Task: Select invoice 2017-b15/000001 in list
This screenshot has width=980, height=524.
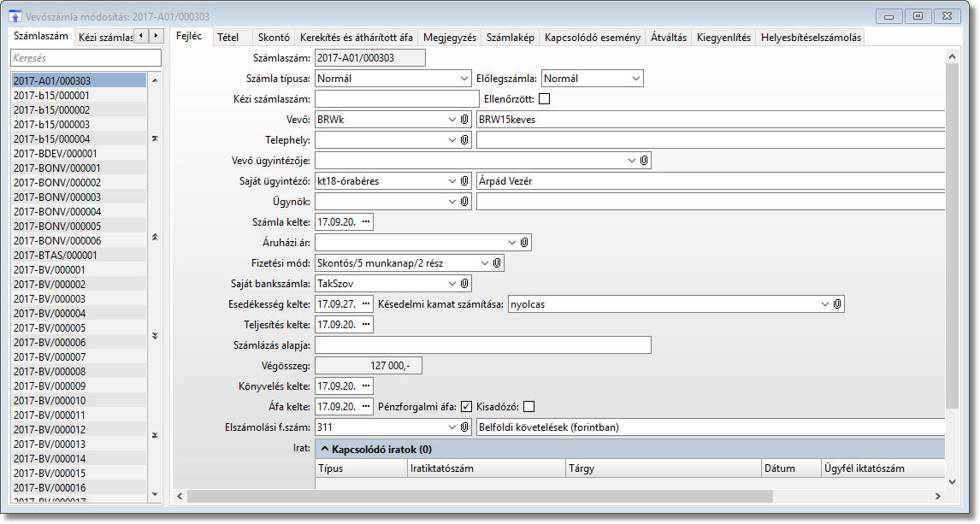Action: [x=79, y=96]
